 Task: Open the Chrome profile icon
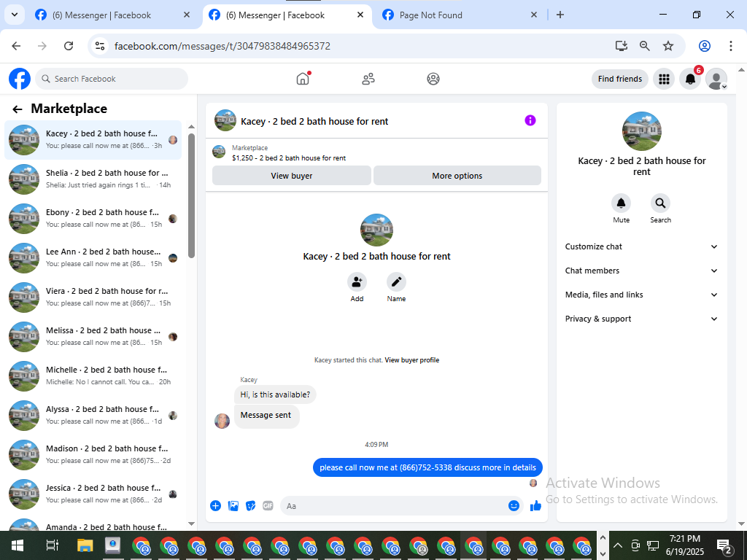(x=705, y=46)
